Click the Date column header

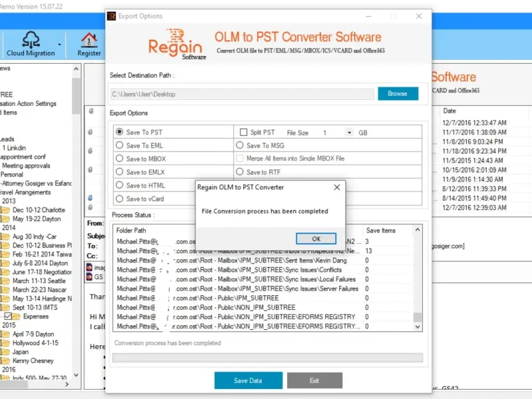pos(450,110)
